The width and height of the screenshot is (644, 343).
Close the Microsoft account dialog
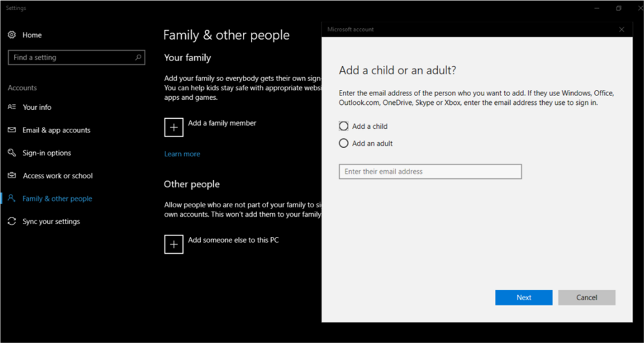click(621, 30)
